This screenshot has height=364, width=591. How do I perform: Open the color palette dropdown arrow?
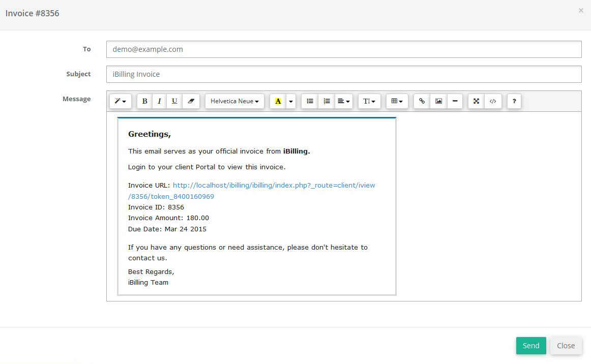[x=290, y=101]
